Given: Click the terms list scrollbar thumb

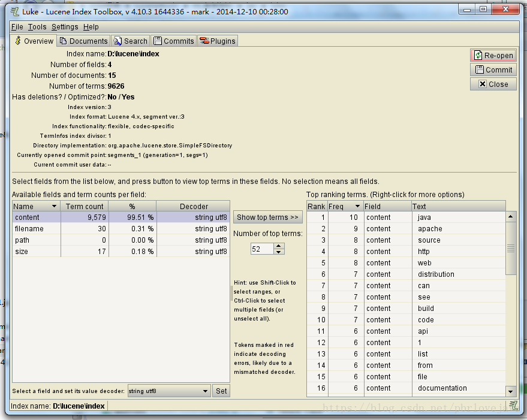Looking at the screenshot, I should (x=511, y=248).
